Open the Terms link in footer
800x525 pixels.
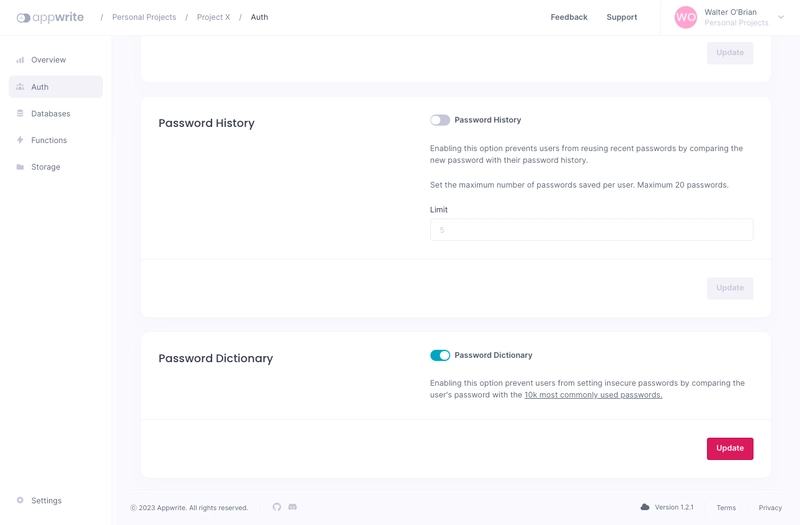pos(726,508)
